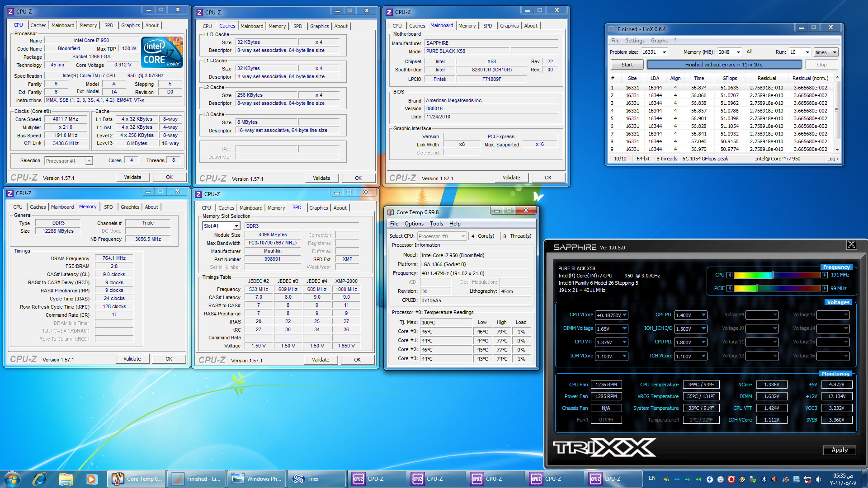Viewport: 868px width, 488px height.
Task: Click the PCIE frequency increase arrow in TriXX
Action: pyautogui.click(x=825, y=288)
